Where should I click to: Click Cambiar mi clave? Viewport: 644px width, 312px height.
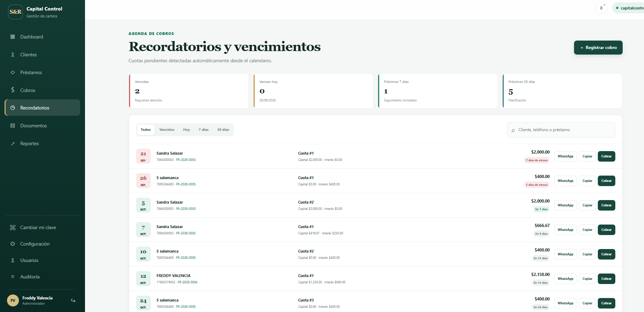pyautogui.click(x=42, y=227)
